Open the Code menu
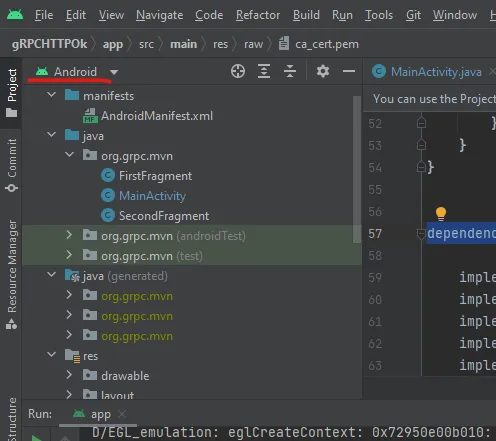Screen dimensions: 496x441 click(209, 15)
